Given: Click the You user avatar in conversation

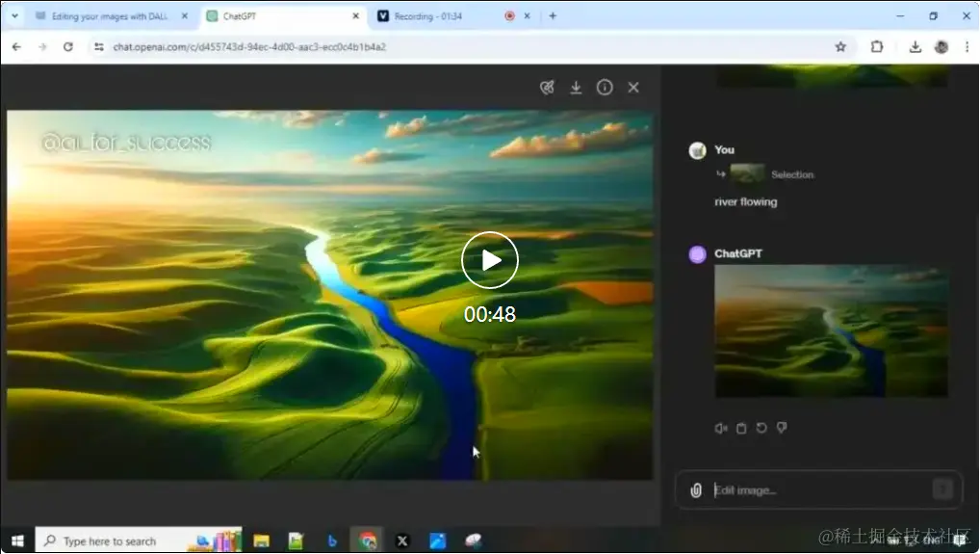Looking at the screenshot, I should 698,150.
